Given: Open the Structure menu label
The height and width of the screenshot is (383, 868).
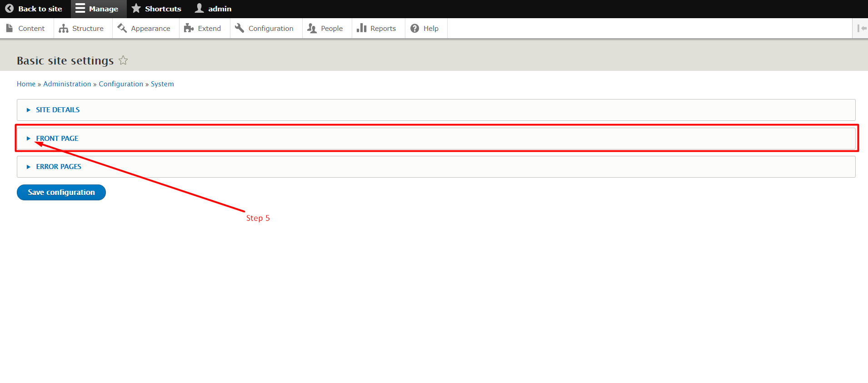Looking at the screenshot, I should click(x=88, y=28).
